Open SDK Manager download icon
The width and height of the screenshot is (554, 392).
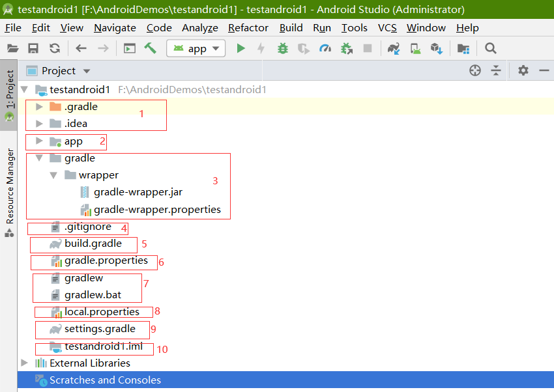pos(437,48)
